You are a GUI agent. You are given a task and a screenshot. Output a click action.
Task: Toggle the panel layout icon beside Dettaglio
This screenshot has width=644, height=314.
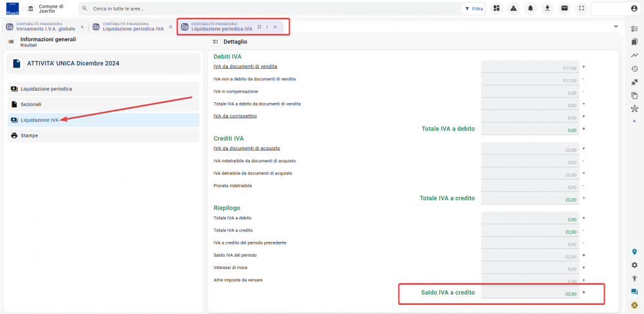click(x=215, y=42)
